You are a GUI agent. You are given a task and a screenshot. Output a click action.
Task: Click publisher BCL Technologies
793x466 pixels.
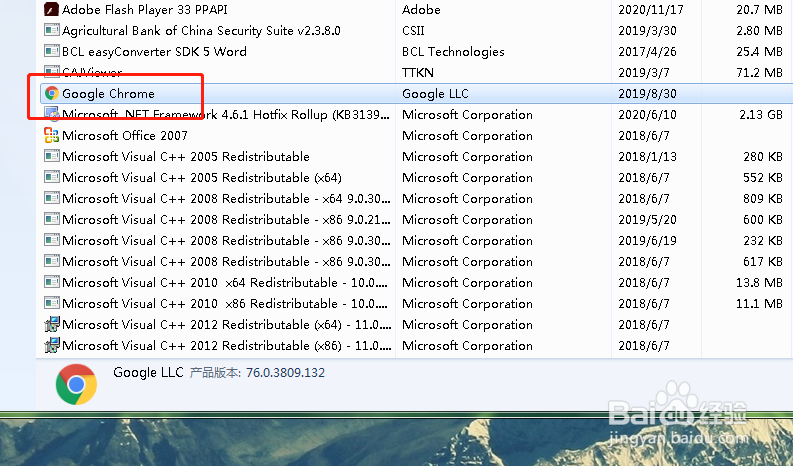click(x=453, y=52)
